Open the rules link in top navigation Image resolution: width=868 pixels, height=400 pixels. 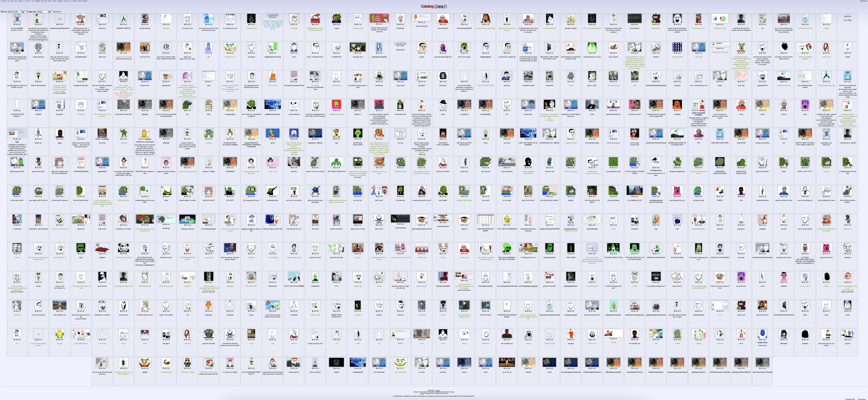tap(74, 1)
